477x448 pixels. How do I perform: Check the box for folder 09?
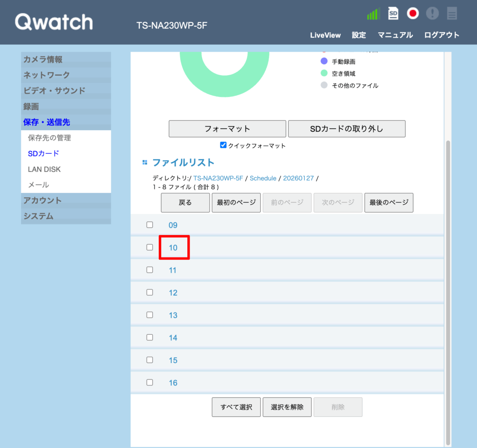tap(150, 225)
